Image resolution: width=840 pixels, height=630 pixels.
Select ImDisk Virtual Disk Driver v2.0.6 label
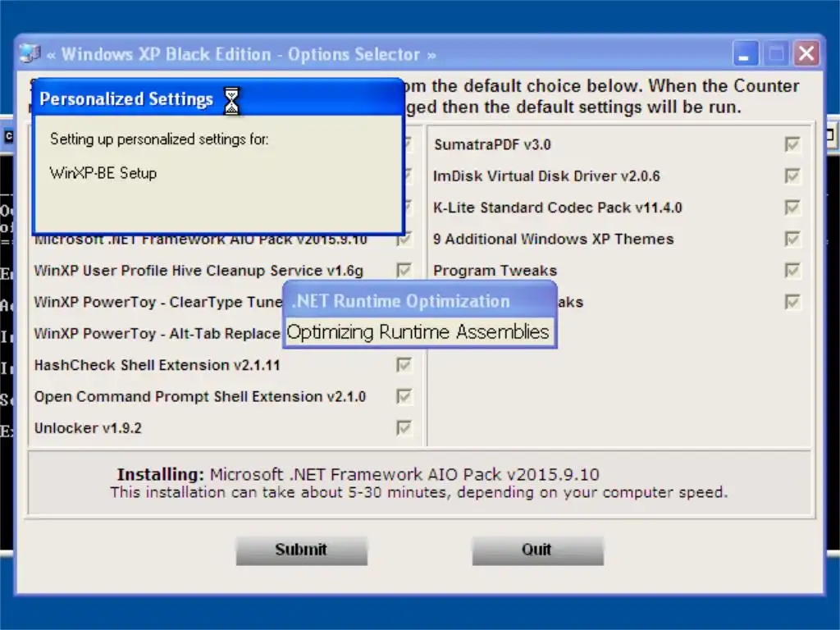546,176
